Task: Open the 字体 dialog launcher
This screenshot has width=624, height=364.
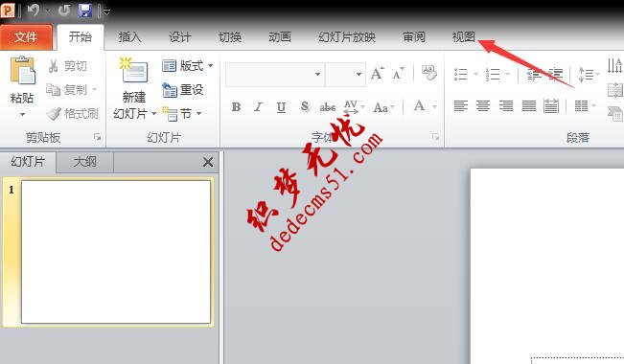Action: [x=436, y=137]
